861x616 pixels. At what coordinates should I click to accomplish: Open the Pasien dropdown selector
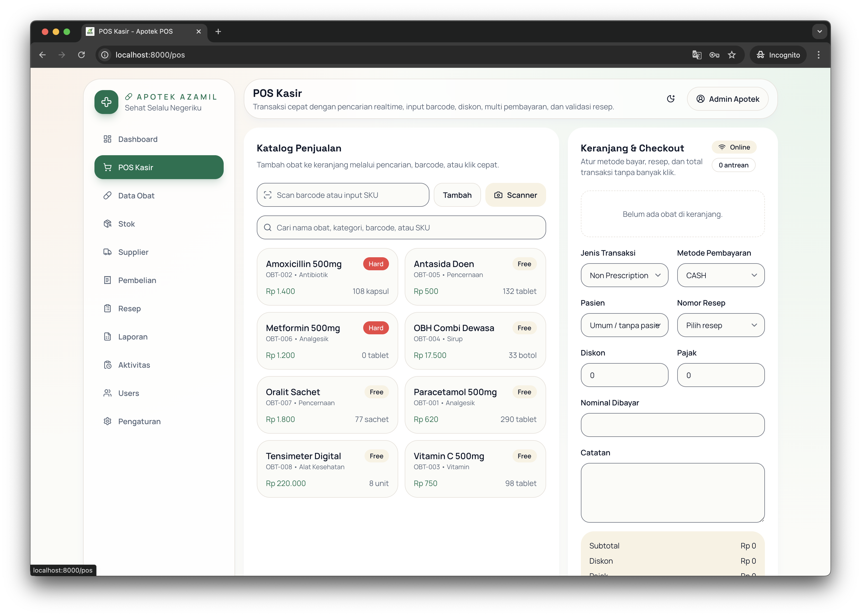624,325
